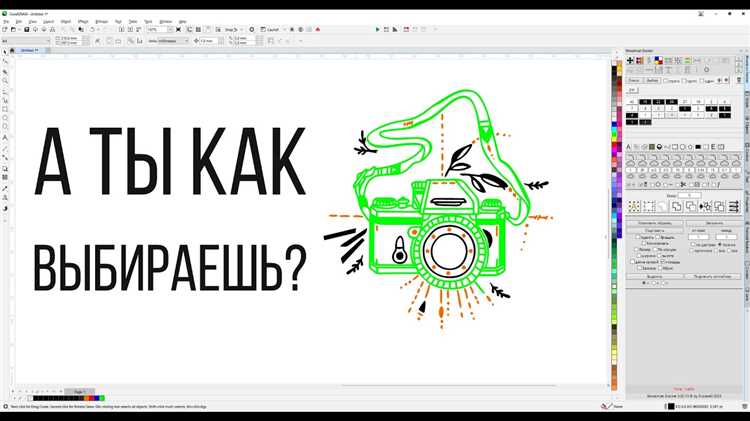750x421 pixels.
Task: Select the Crop tool in the toolbox
Action: tap(5, 72)
